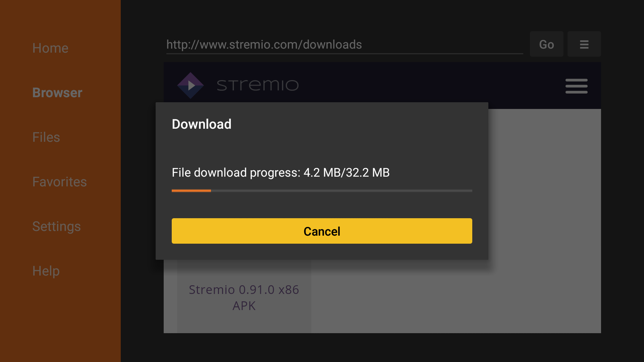Expand the Stremio site hamburger menu
This screenshot has width=644, height=362.
[x=576, y=86]
